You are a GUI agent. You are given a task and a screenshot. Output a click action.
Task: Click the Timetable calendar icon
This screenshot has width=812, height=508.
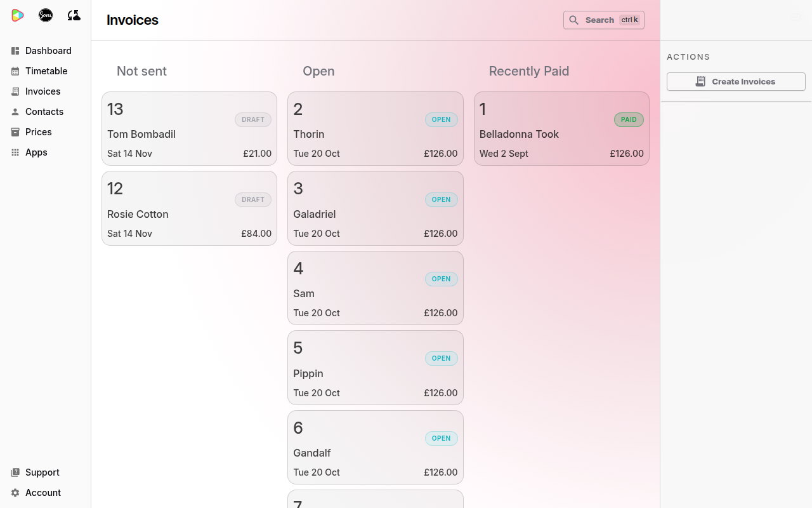point(15,71)
